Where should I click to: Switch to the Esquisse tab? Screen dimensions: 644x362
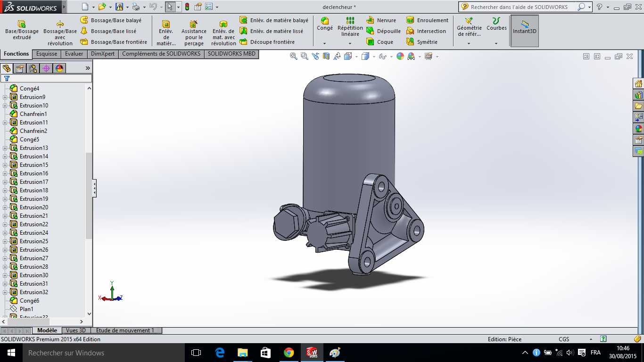click(47, 54)
